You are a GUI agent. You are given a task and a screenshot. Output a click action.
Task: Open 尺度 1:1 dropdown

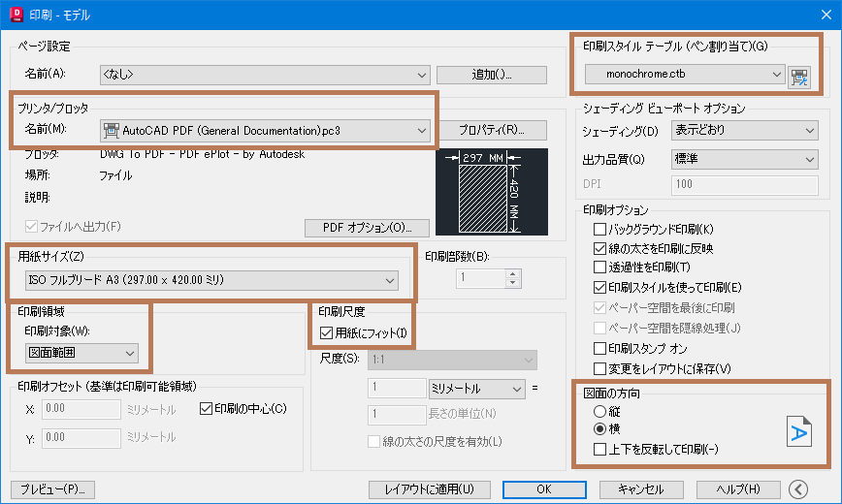452,360
